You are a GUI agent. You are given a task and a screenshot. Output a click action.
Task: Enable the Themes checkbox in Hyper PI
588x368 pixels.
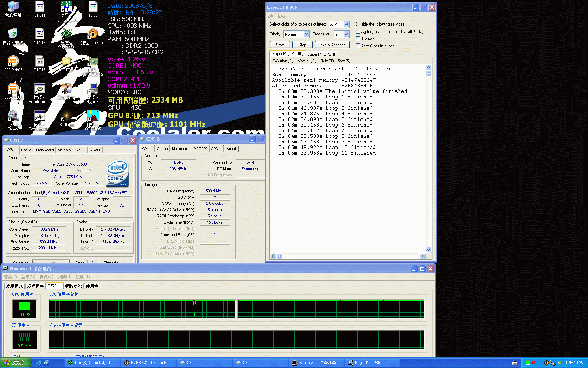pos(358,39)
